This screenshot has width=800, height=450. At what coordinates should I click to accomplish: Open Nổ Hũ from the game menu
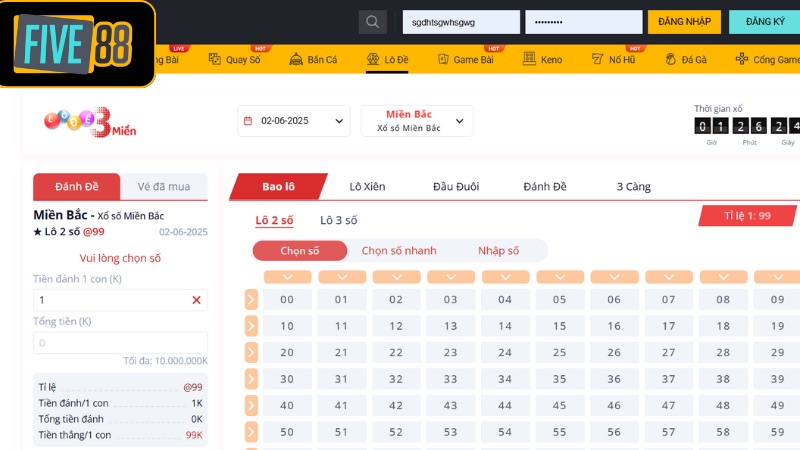click(x=614, y=59)
